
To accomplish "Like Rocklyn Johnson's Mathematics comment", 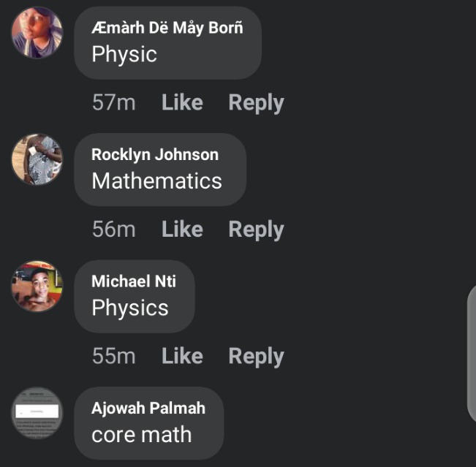I will (182, 229).
